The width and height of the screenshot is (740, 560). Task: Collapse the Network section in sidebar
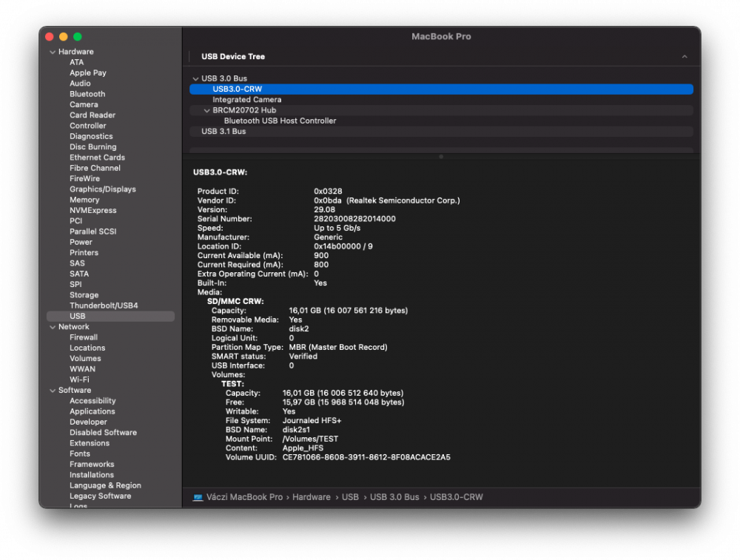[x=53, y=327]
